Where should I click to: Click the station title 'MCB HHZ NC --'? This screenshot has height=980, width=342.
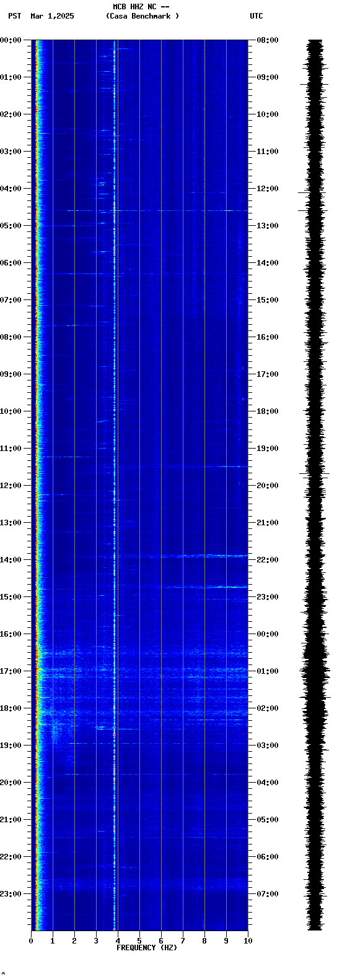pos(141,7)
